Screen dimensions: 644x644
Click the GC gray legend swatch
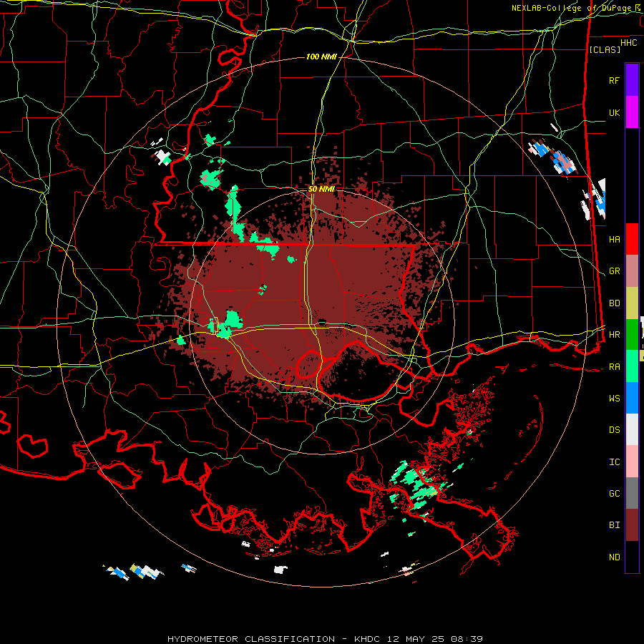coord(632,493)
